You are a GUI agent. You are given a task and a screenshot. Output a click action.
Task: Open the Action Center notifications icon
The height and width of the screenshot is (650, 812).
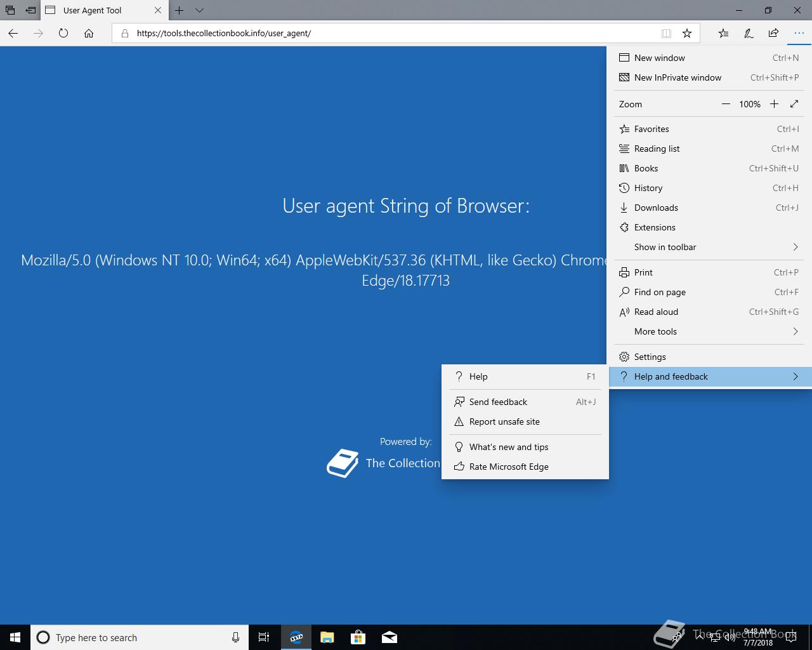tap(792, 637)
